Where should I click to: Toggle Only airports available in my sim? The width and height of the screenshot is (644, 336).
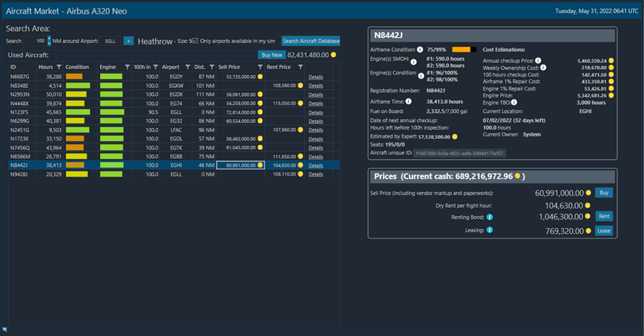[x=196, y=41]
